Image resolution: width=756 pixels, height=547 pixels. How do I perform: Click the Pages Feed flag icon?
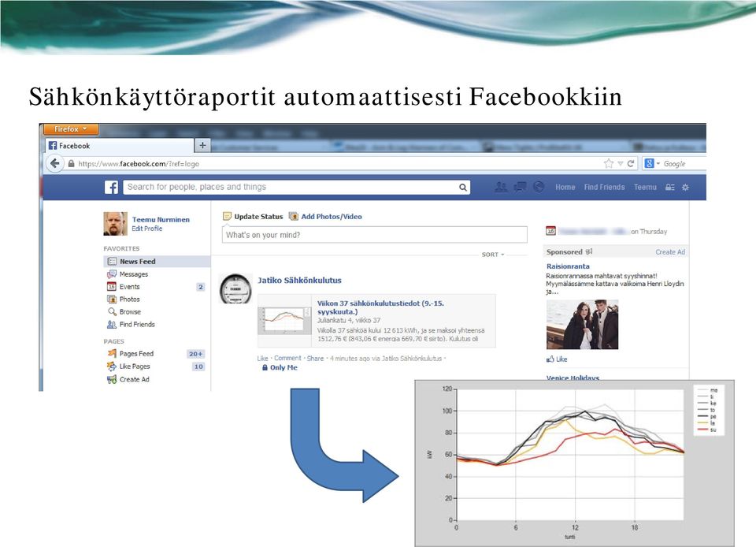click(111, 354)
